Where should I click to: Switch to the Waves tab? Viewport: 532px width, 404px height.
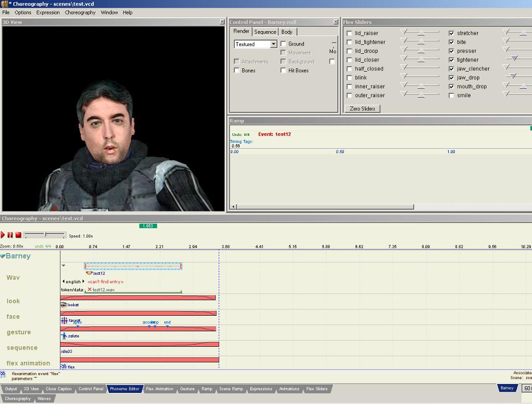click(x=44, y=398)
